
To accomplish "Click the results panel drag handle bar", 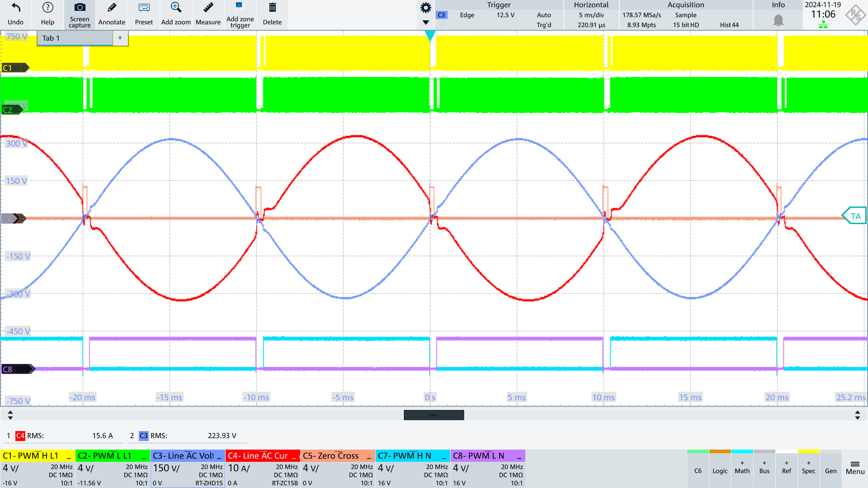I will [434, 415].
